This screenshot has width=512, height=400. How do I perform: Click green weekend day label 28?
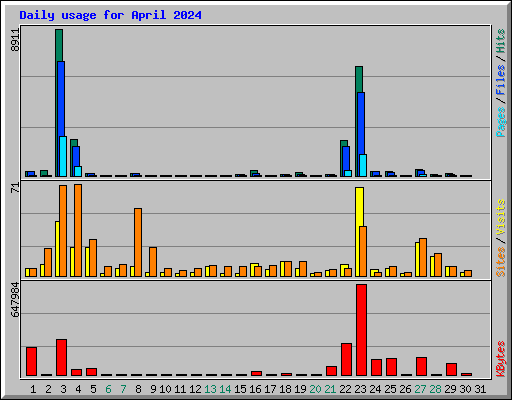[435, 389]
